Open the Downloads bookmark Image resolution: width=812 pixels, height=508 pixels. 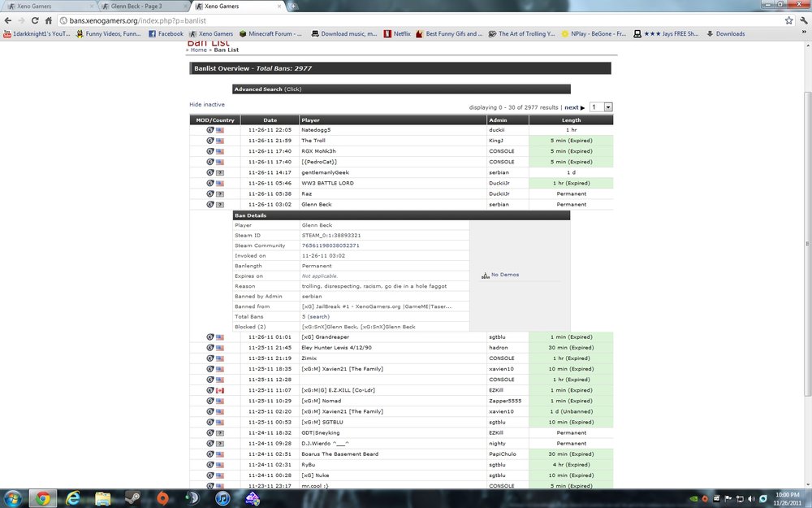[x=725, y=33]
